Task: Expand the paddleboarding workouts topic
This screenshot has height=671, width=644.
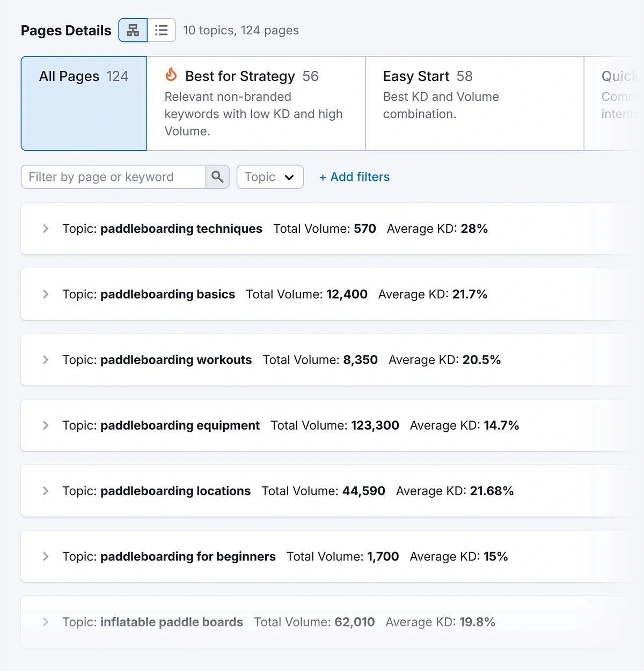Action: pyautogui.click(x=46, y=359)
